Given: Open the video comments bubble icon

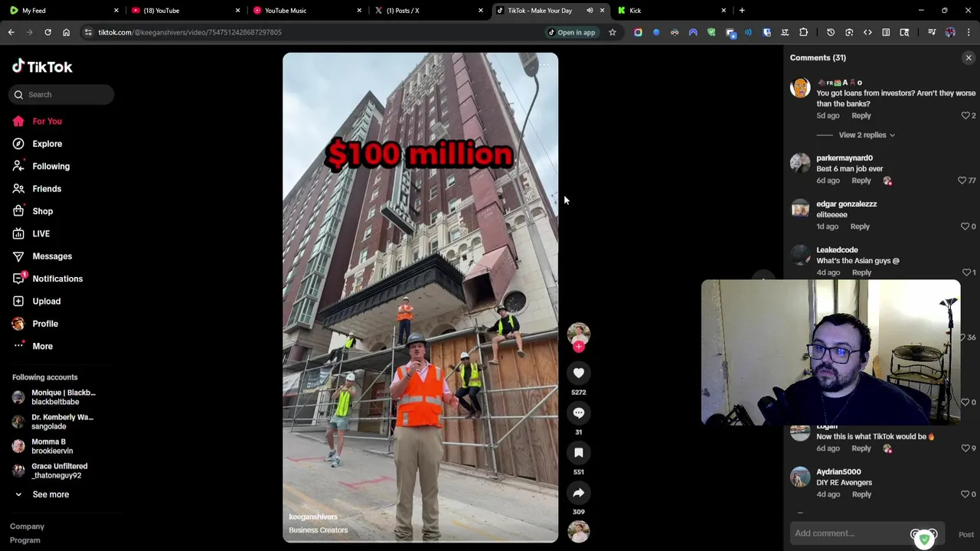Looking at the screenshot, I should point(579,412).
